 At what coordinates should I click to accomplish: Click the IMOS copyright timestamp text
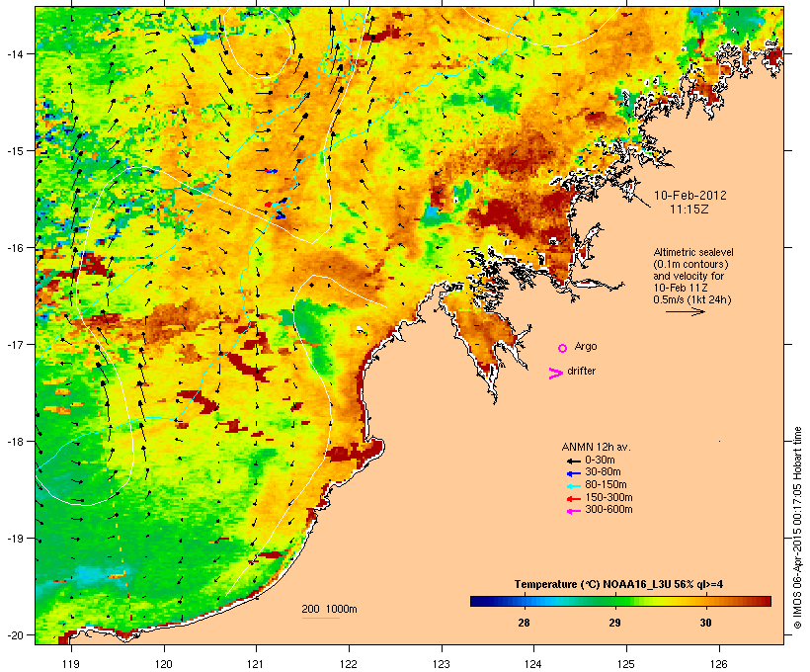click(798, 528)
